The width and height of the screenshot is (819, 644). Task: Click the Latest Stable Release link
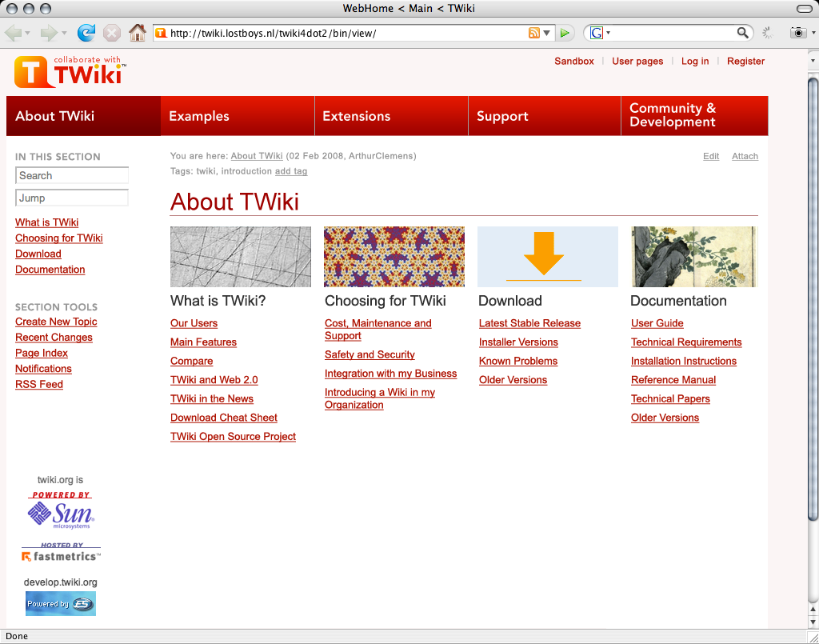pyautogui.click(x=529, y=323)
